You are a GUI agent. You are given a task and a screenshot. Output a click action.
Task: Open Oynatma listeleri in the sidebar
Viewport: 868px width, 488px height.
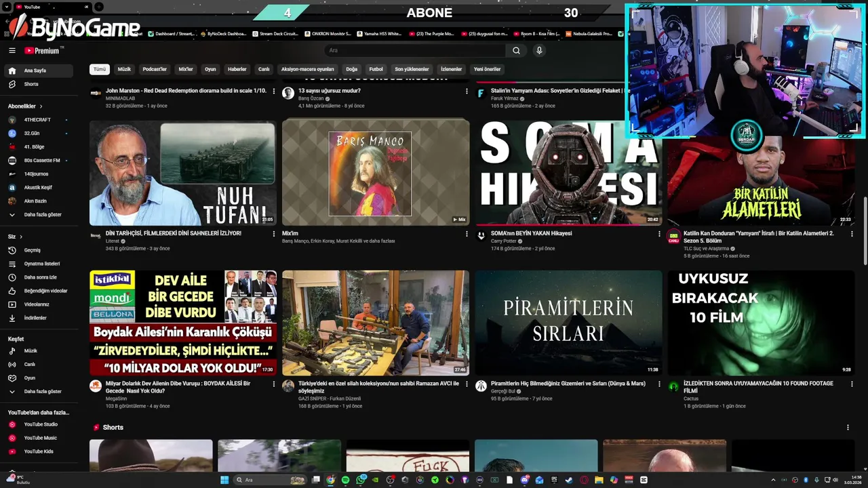pos(39,264)
